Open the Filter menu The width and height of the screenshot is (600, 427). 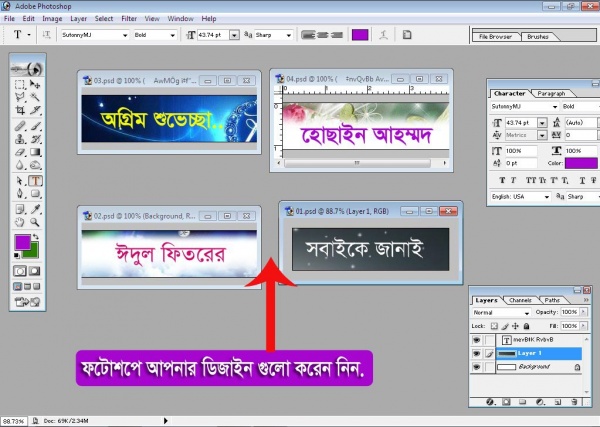click(129, 18)
